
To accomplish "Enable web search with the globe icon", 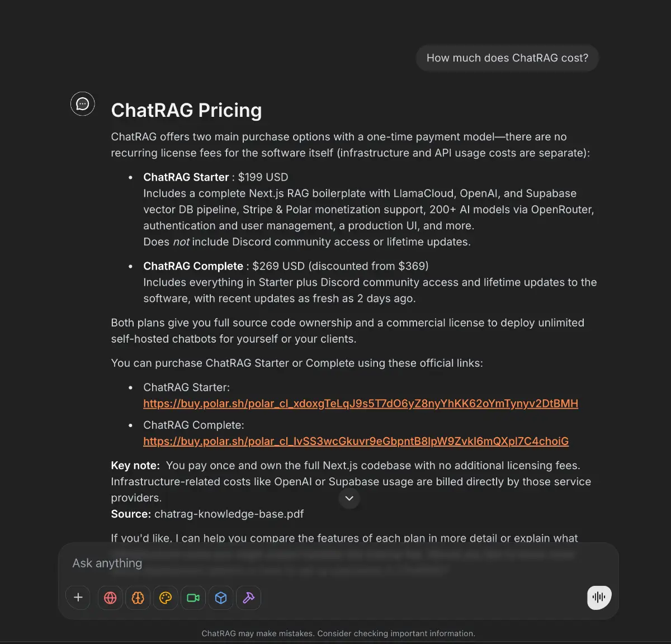I will pyautogui.click(x=110, y=598).
